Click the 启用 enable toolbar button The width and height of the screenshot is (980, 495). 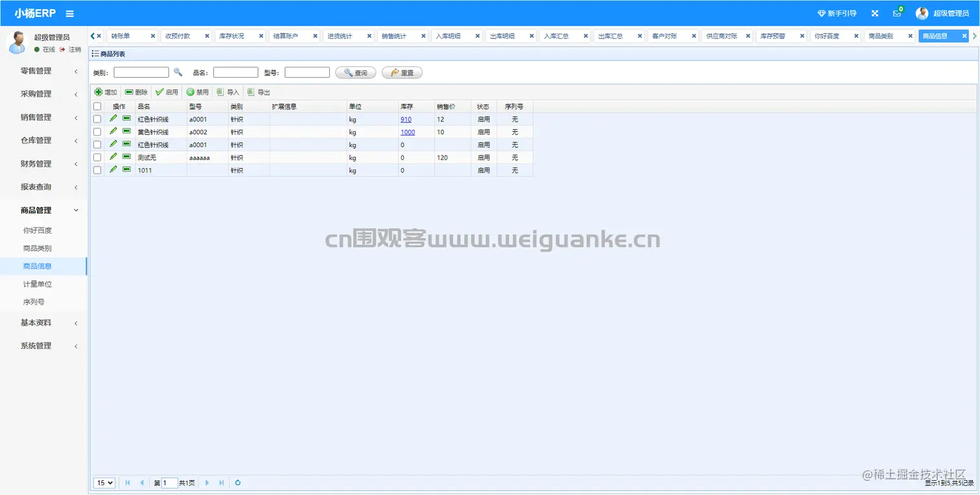tap(167, 92)
